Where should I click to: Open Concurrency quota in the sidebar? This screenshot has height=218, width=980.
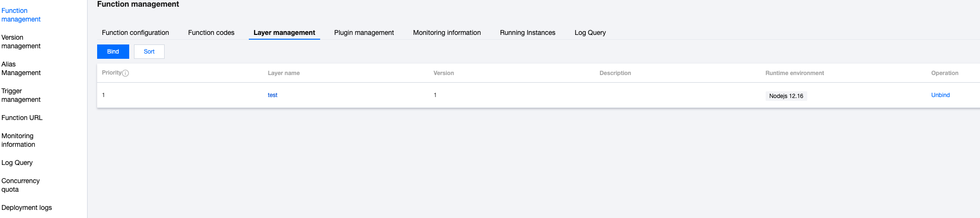pyautogui.click(x=21, y=185)
